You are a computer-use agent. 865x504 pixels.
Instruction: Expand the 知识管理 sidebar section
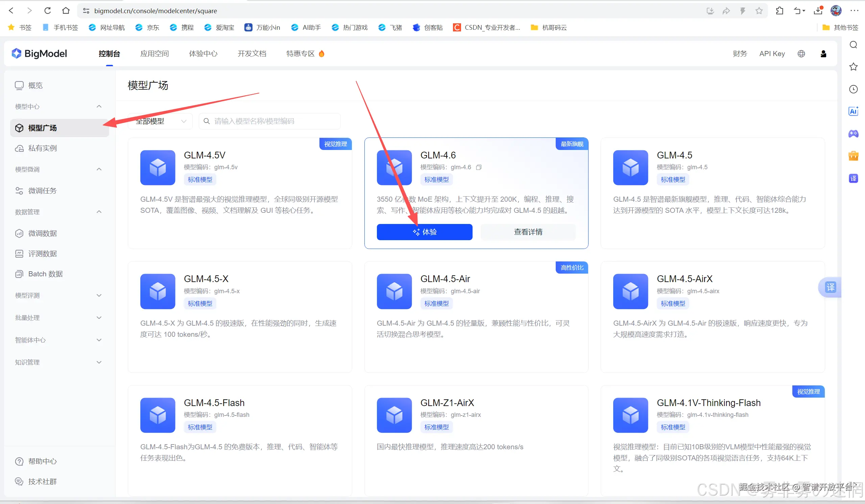[x=99, y=362]
